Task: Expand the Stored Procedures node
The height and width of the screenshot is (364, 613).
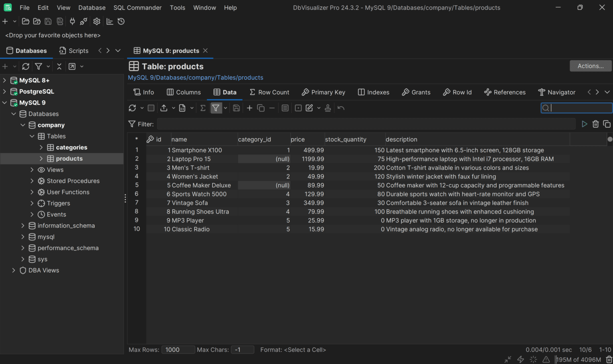Action: (32, 181)
